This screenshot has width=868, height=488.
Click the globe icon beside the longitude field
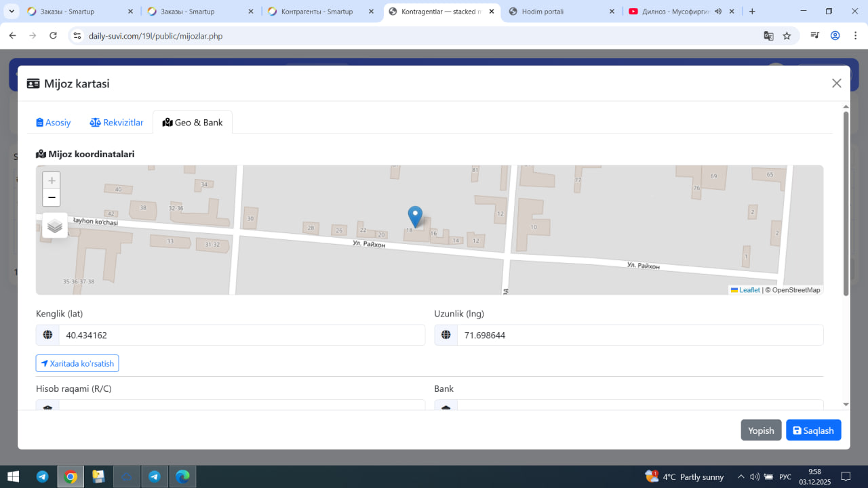(446, 335)
